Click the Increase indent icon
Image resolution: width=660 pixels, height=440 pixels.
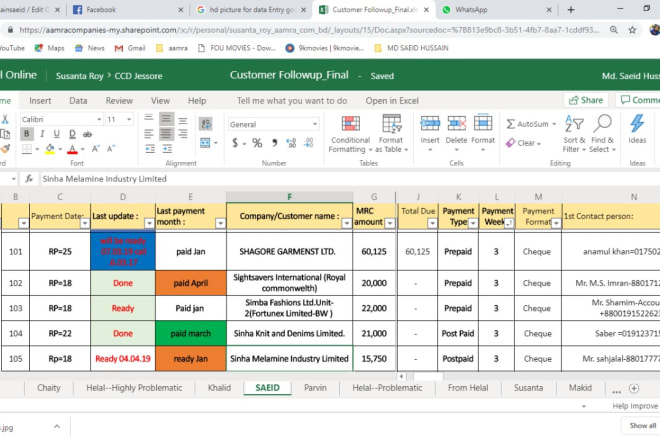167,149
